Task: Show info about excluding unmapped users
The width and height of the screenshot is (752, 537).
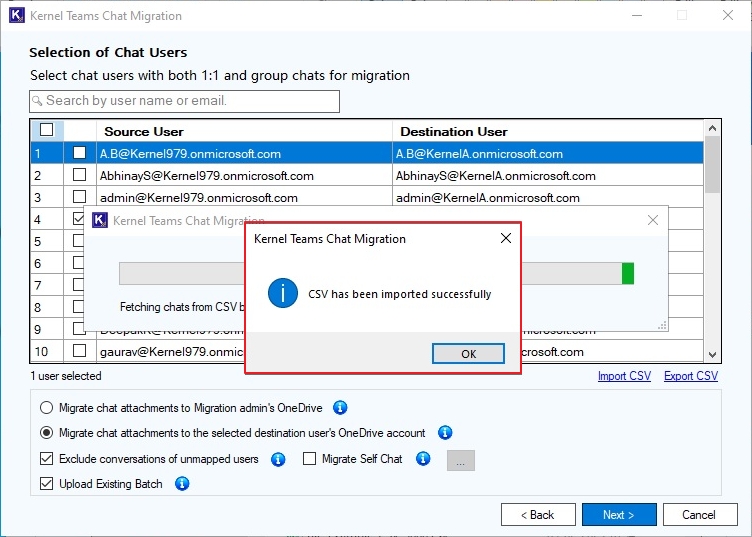Action: coord(278,459)
